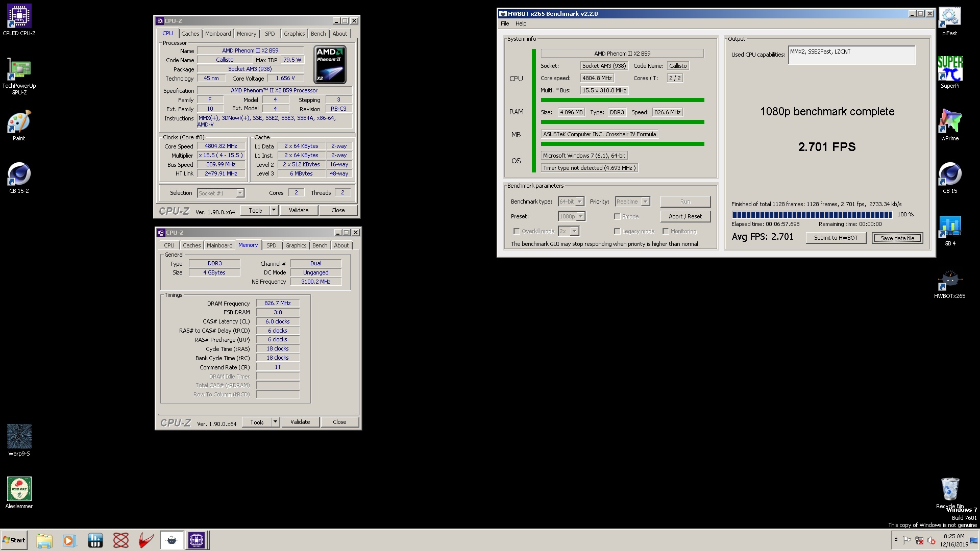Open Priority Realtime dropdown
Viewport: 980px width, 551px height.
click(646, 202)
